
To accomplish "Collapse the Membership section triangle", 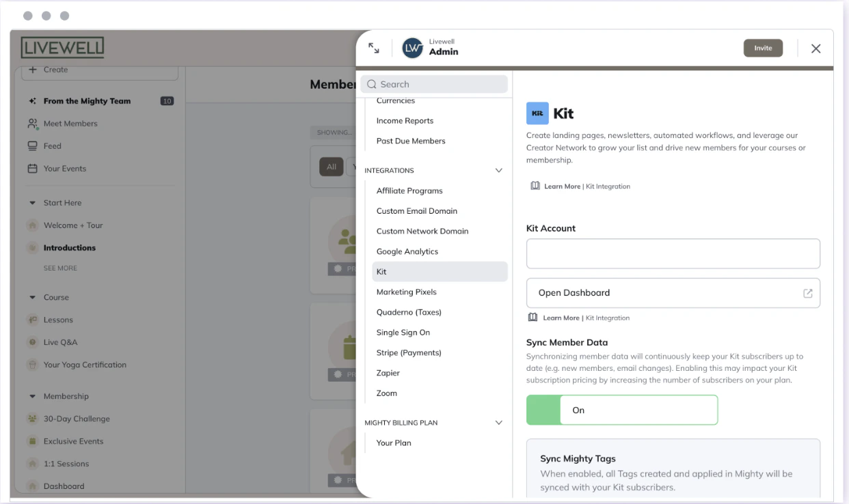I will tap(32, 396).
